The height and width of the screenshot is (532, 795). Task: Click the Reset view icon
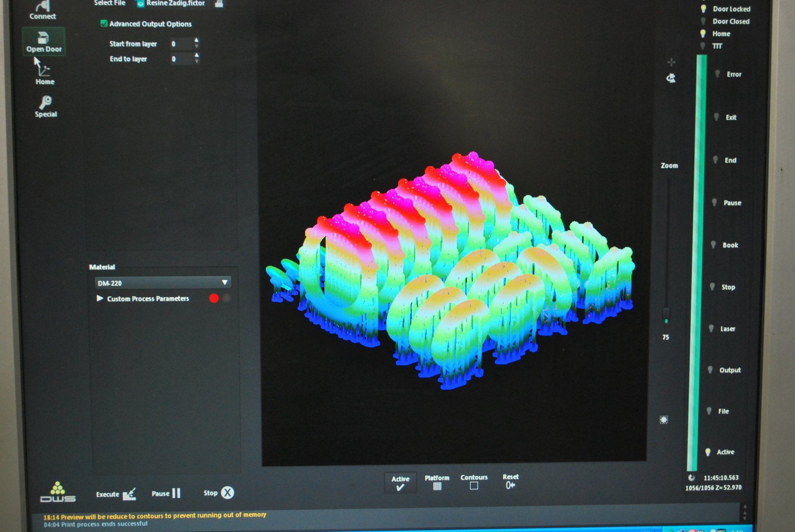(510, 485)
